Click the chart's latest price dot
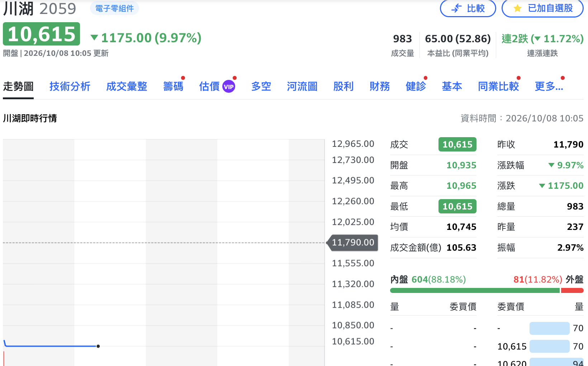 point(98,346)
